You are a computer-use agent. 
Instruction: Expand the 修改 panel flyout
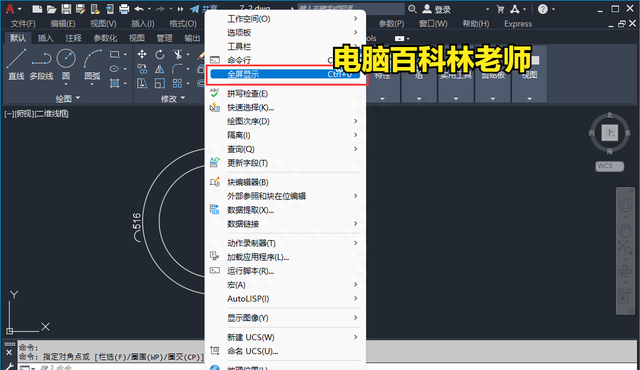pos(173,98)
